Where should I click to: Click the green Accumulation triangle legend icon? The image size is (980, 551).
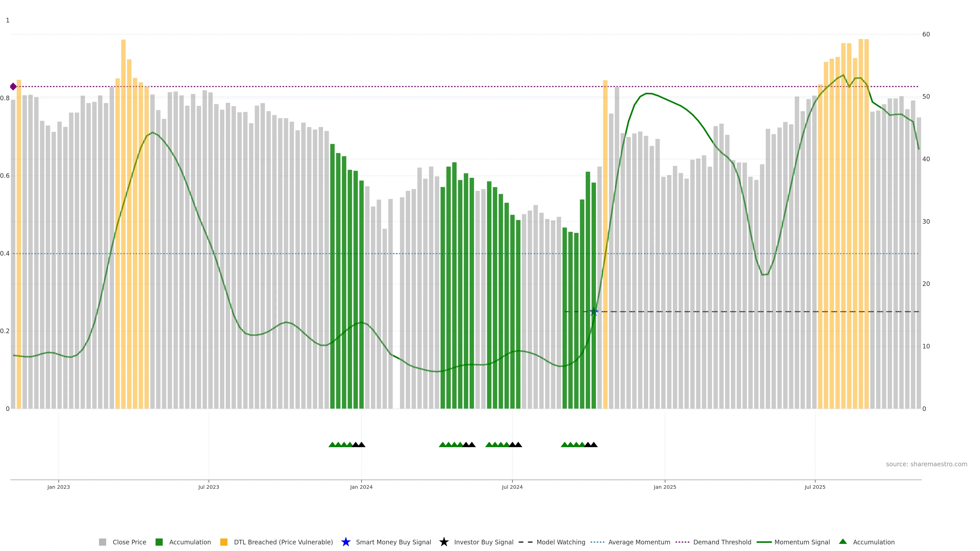pyautogui.click(x=843, y=542)
